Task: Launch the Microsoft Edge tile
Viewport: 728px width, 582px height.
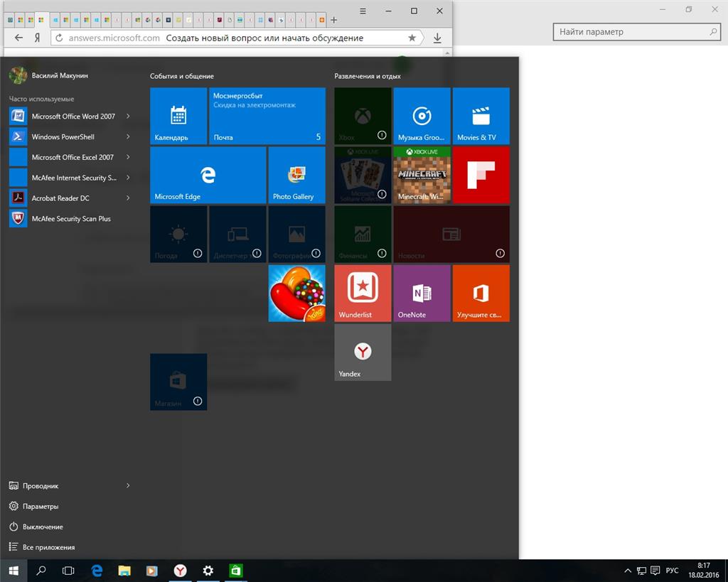Action: [x=208, y=175]
